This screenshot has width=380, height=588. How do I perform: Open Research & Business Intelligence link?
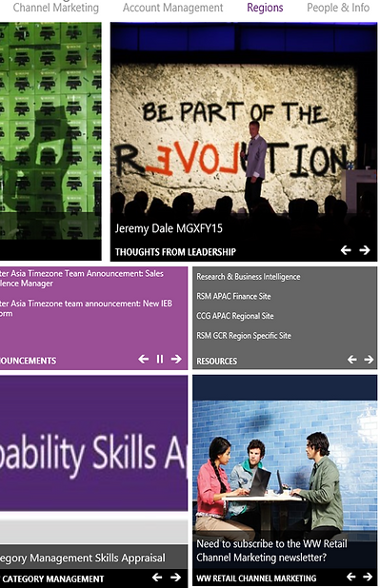249,277
